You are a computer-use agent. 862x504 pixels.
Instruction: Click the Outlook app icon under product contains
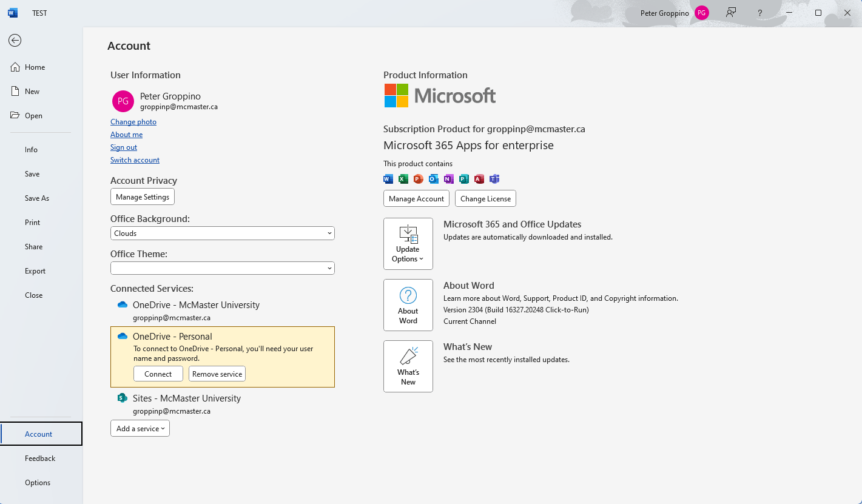434,179
